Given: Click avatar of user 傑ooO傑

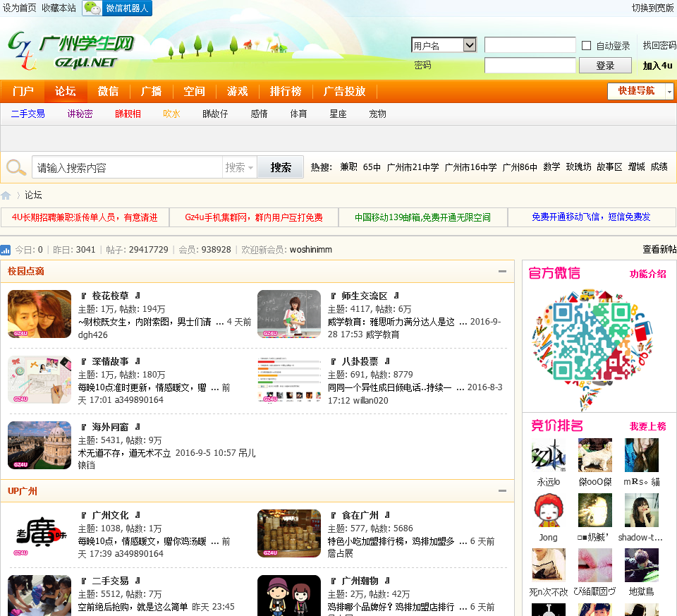Looking at the screenshot, I should click(595, 455).
